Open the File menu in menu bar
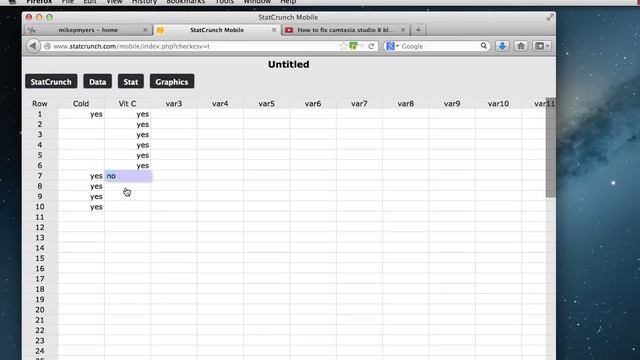The width and height of the screenshot is (640, 360). (68, 2)
